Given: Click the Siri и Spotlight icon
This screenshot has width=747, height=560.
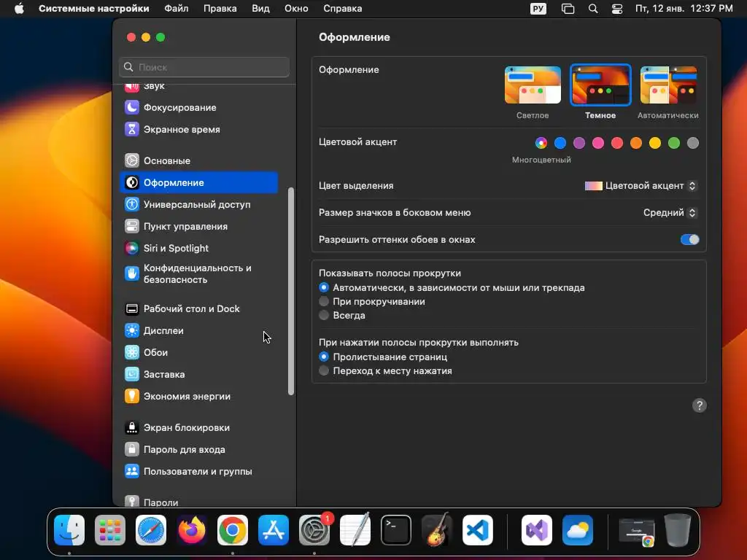Looking at the screenshot, I should pos(132,249).
